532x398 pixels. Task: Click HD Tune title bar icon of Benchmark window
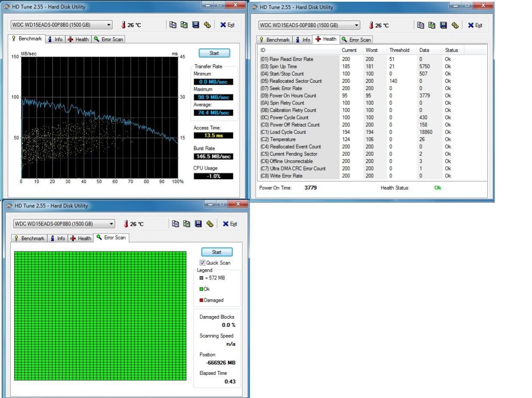click(6, 7)
